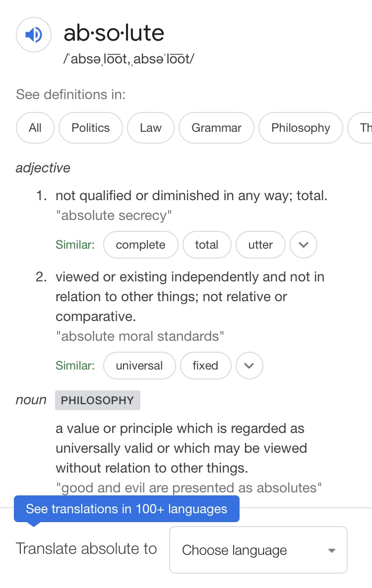Image resolution: width=372 pixels, height=588 pixels.
Task: Filter definitions by Law
Action: pyautogui.click(x=151, y=128)
